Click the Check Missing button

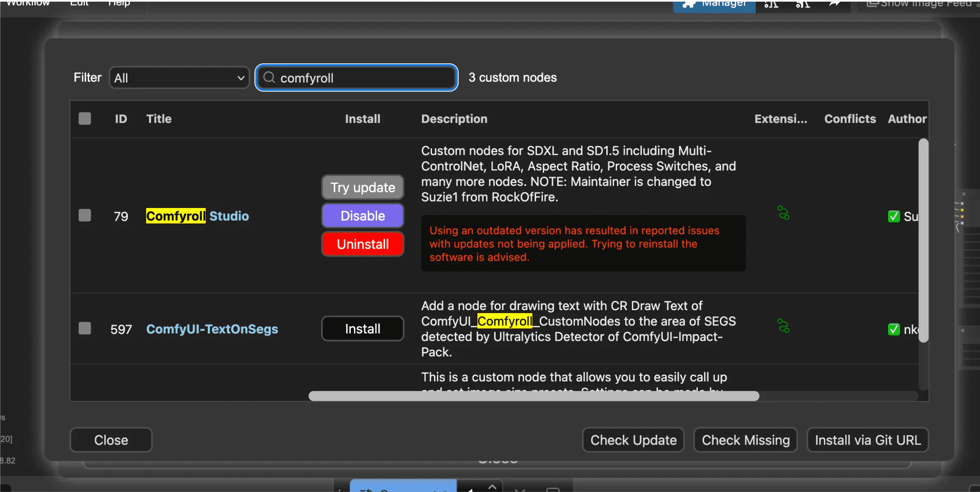point(746,440)
